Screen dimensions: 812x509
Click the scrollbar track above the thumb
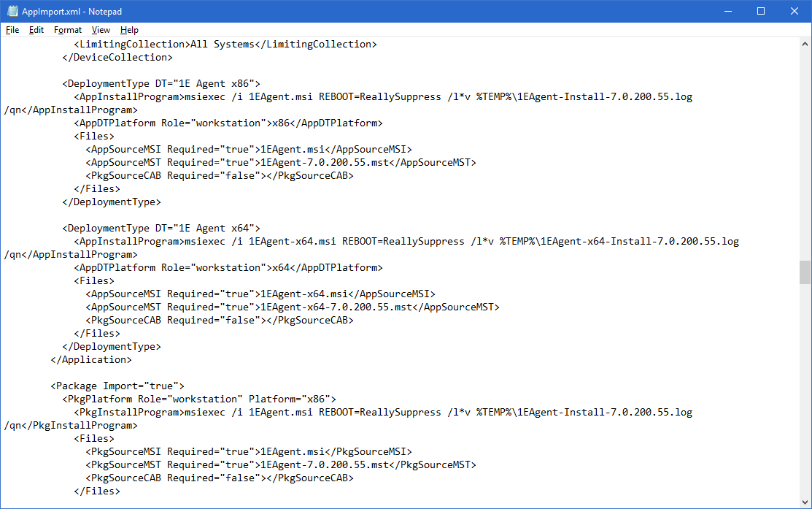point(805,146)
